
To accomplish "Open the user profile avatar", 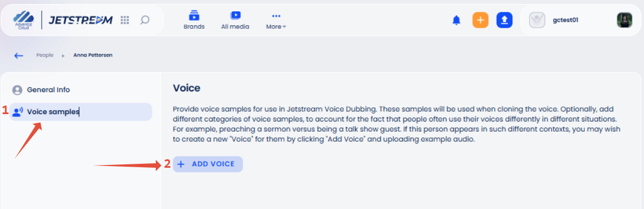I will (624, 20).
